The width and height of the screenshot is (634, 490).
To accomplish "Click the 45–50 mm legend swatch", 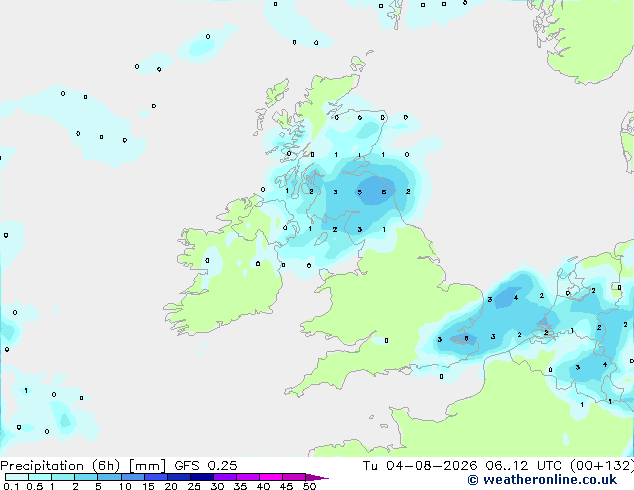I will coord(294,477).
